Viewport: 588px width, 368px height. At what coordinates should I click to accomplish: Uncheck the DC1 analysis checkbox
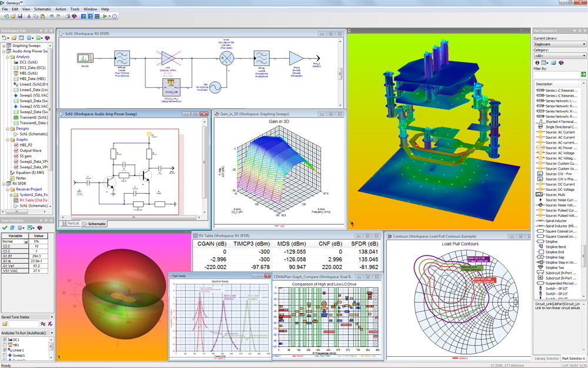click(5, 340)
